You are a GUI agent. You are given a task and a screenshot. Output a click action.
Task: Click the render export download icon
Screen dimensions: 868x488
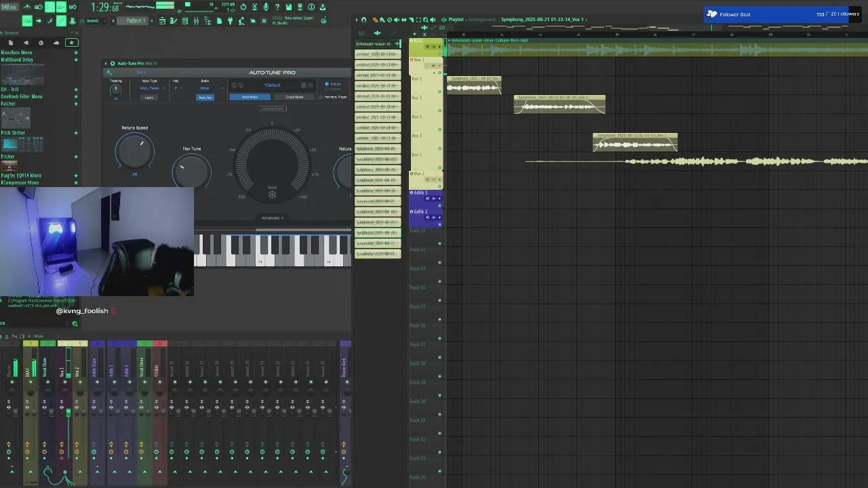click(322, 7)
